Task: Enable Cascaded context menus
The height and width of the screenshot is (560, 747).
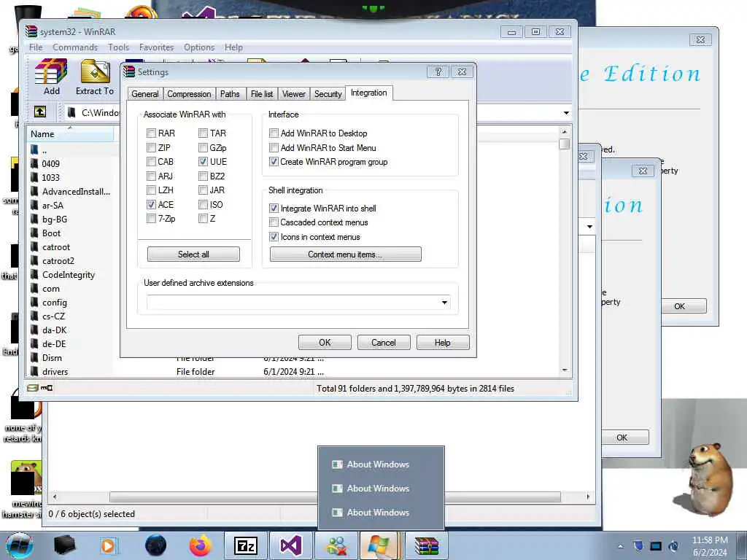Action: coord(274,222)
